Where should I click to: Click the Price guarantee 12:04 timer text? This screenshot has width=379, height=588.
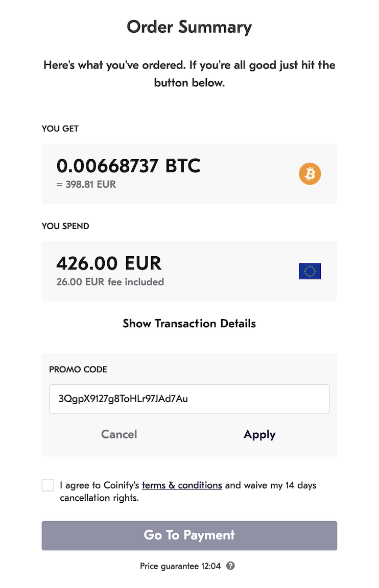[180, 566]
